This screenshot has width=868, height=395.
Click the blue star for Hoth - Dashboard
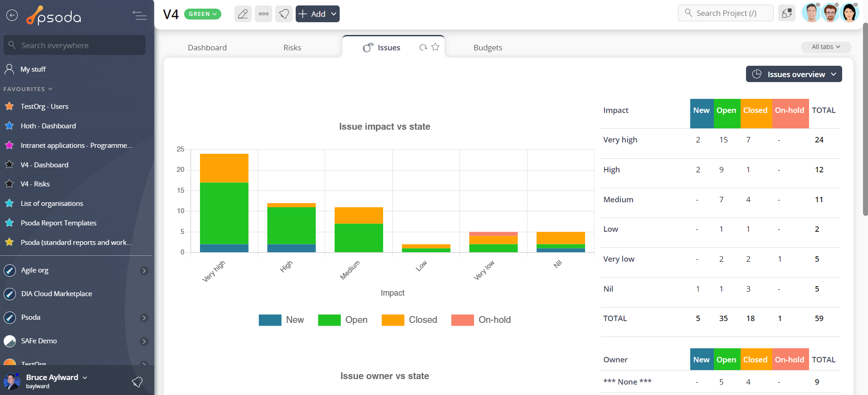click(x=9, y=126)
